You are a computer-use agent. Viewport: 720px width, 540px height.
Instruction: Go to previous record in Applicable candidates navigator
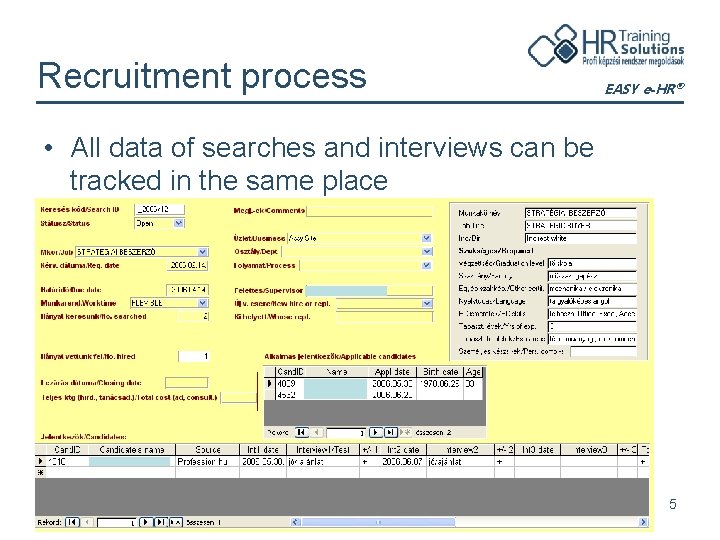point(317,432)
